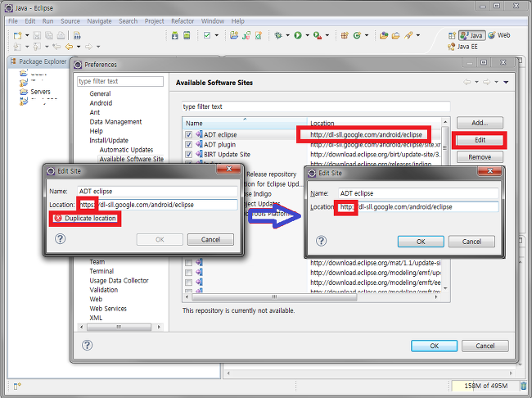Open the checkmark task dropdown arrow
The image size is (532, 398).
216,35
